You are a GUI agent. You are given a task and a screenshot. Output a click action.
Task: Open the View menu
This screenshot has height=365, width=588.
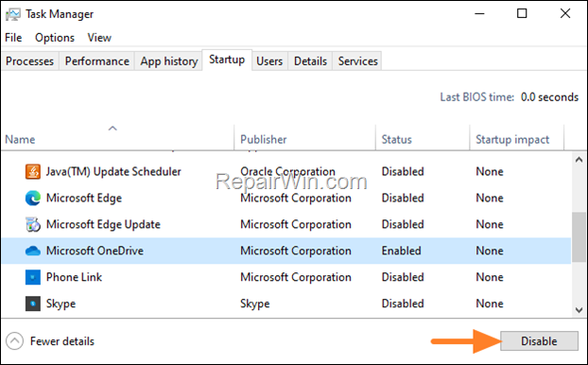click(x=99, y=38)
